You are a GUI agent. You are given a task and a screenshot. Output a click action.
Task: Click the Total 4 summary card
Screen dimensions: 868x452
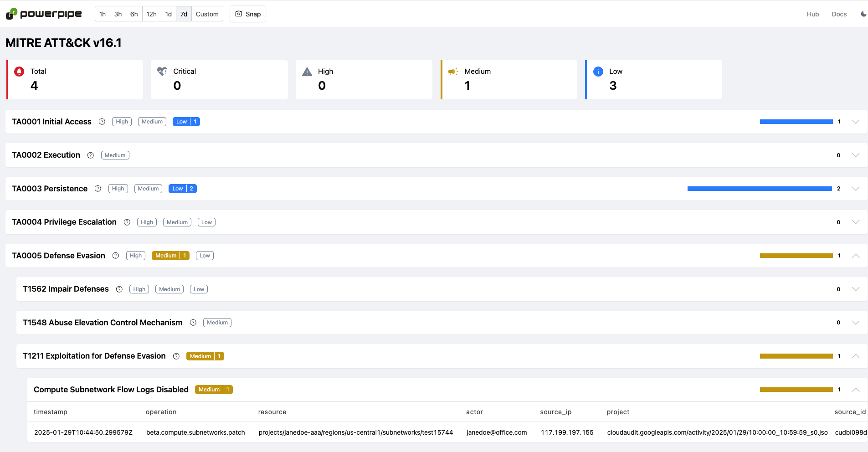click(x=75, y=80)
